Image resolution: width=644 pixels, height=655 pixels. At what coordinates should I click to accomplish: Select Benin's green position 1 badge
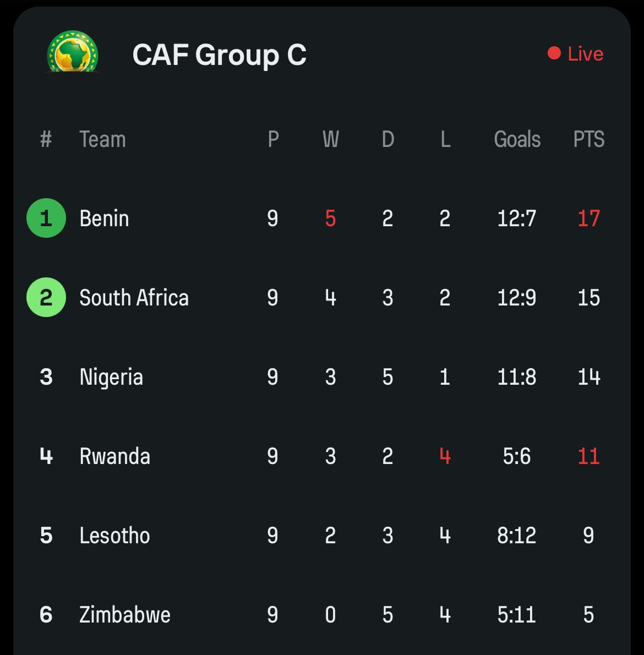click(46, 218)
